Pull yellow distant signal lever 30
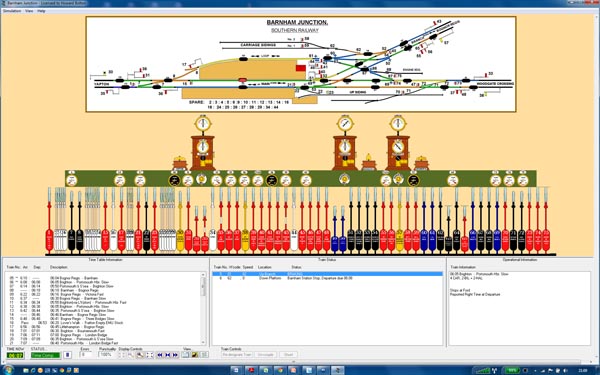The height and width of the screenshot is (375, 600). pyautogui.click(x=180, y=220)
